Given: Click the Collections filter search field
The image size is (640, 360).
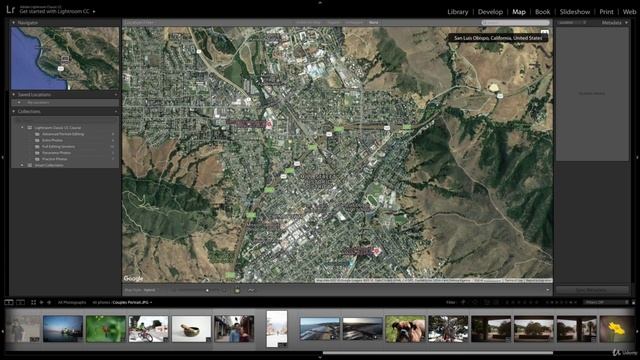Looking at the screenshot, I should 65,120.
